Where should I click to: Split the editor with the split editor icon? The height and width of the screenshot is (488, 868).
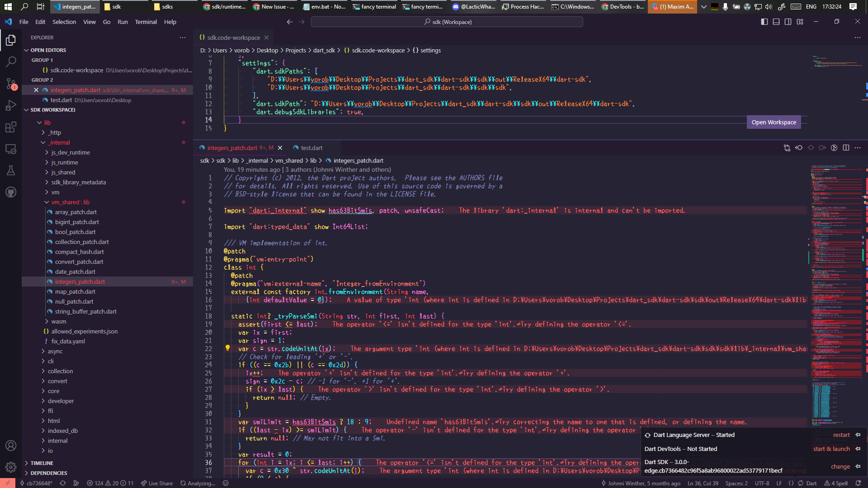(846, 148)
